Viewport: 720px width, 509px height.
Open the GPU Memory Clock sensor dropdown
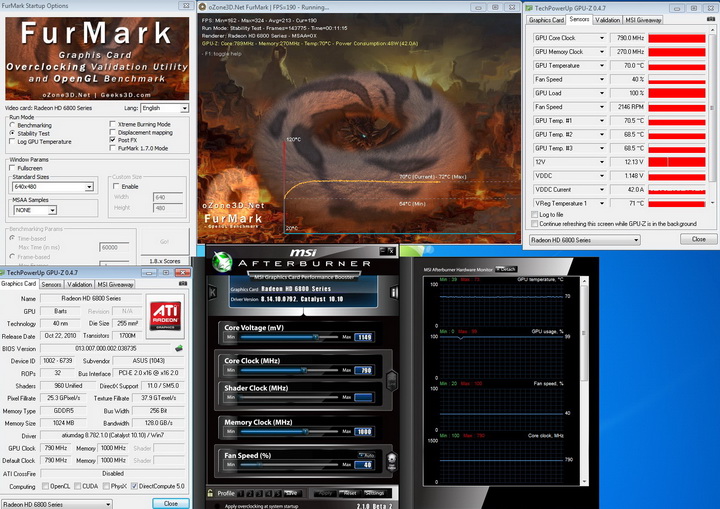[569, 51]
